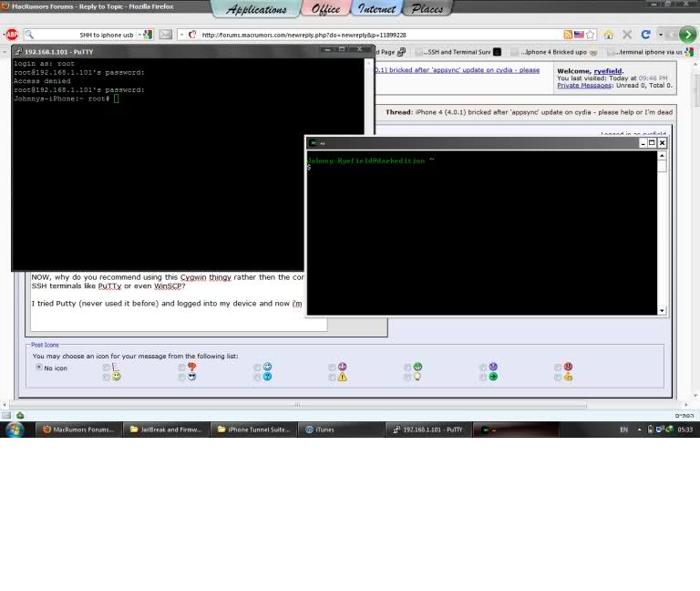
Task: Select radio button for thumbs-down post icon
Action: click(x=181, y=368)
